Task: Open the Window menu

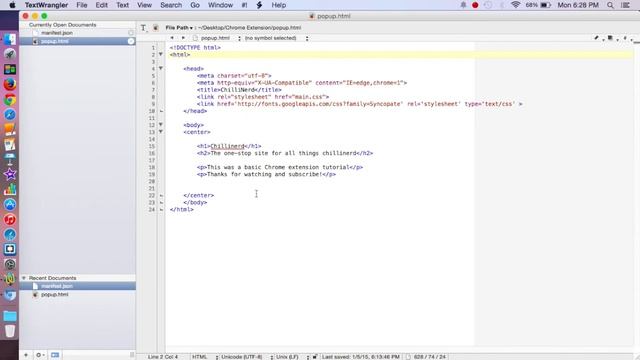Action: 220,5
